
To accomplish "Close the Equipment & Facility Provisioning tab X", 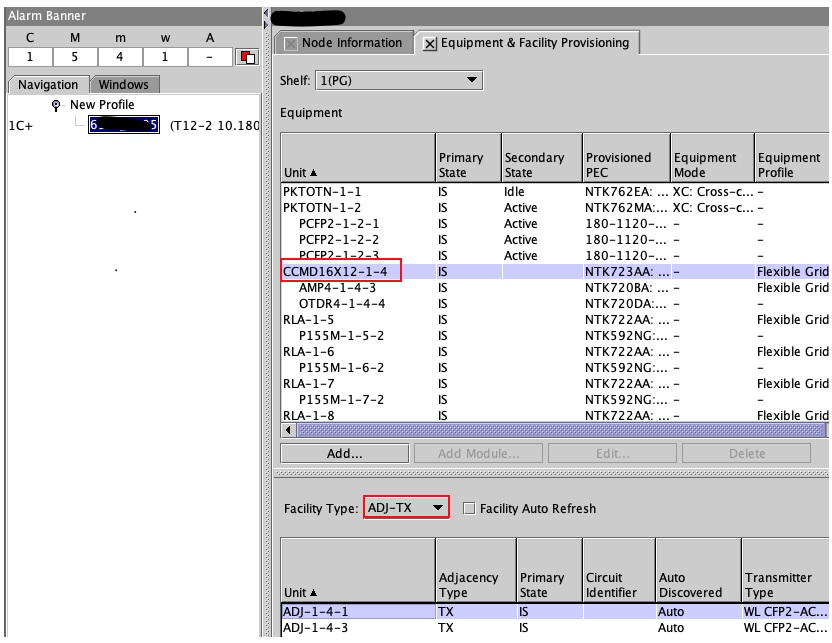I will coord(430,44).
